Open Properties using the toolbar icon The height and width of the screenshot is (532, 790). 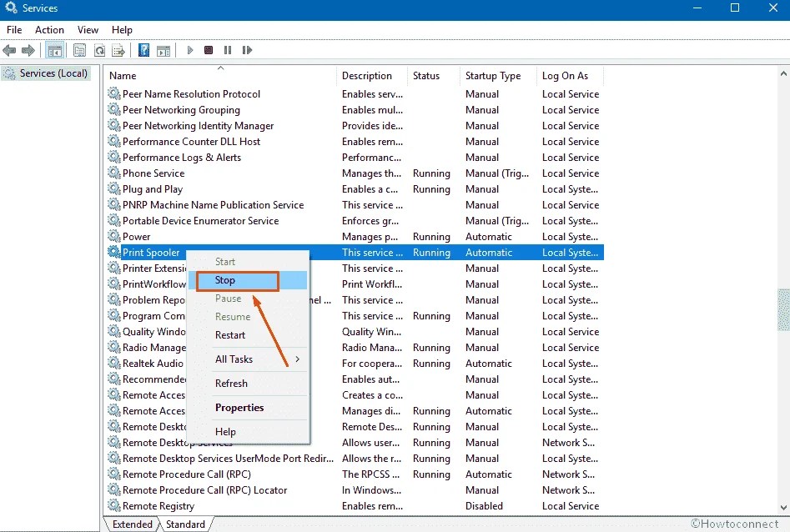point(79,50)
